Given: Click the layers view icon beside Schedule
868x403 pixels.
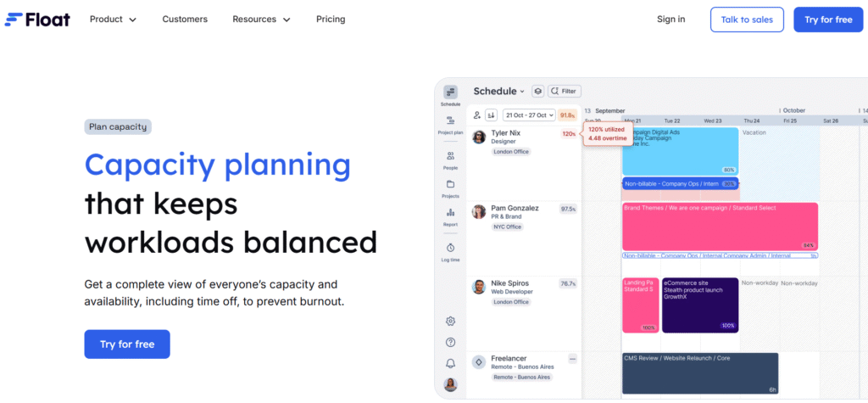Looking at the screenshot, I should tap(537, 91).
